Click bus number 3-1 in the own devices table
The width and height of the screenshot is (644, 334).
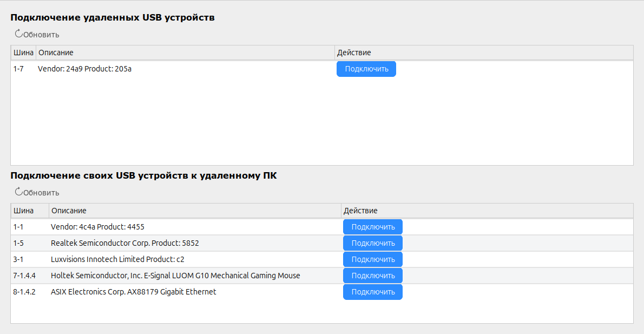18,259
